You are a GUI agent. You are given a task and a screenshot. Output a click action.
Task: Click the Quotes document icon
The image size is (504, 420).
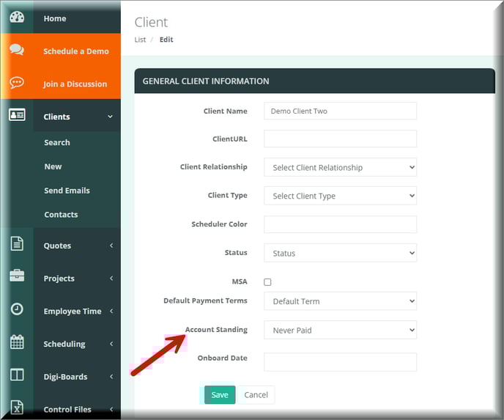[17, 245]
